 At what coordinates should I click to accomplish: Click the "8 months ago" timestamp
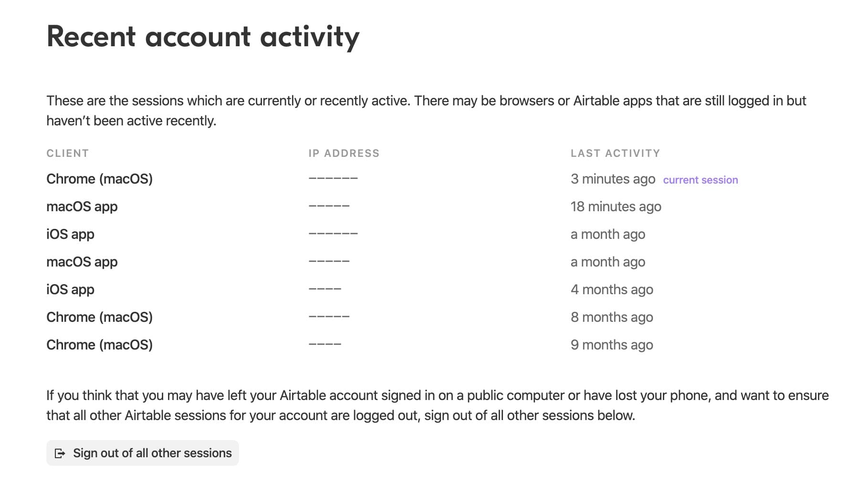tap(612, 317)
